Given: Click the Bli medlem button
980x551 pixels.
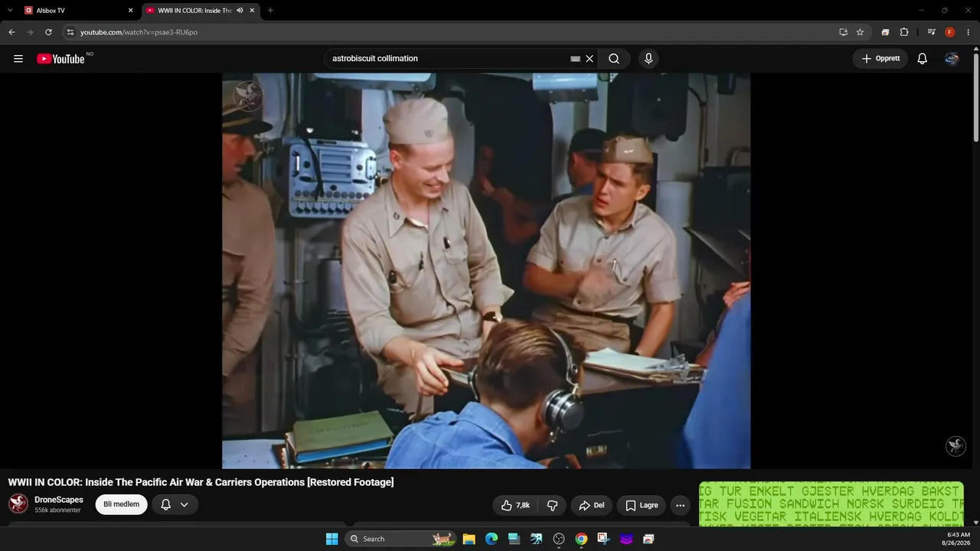Looking at the screenshot, I should click(121, 504).
